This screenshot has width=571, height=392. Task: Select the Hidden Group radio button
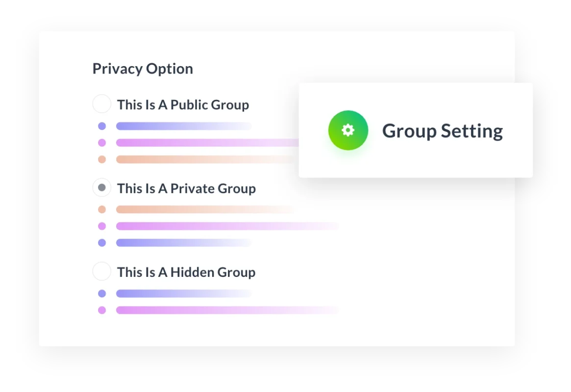[102, 271]
